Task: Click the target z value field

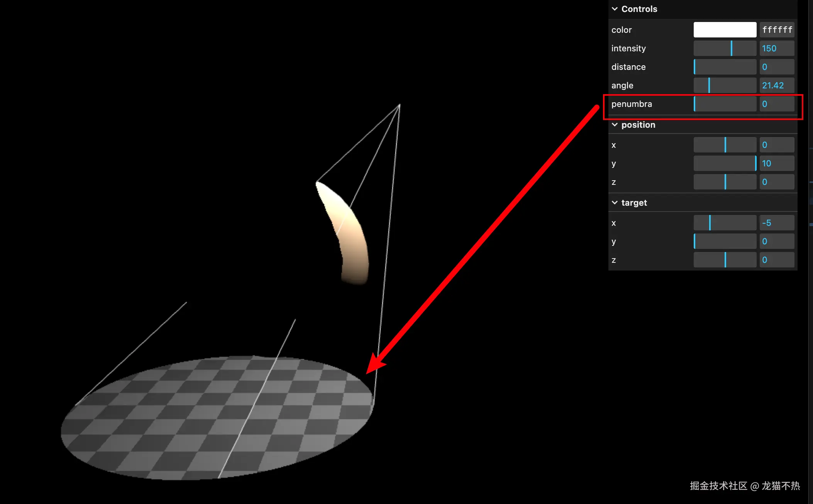Action: (x=777, y=260)
